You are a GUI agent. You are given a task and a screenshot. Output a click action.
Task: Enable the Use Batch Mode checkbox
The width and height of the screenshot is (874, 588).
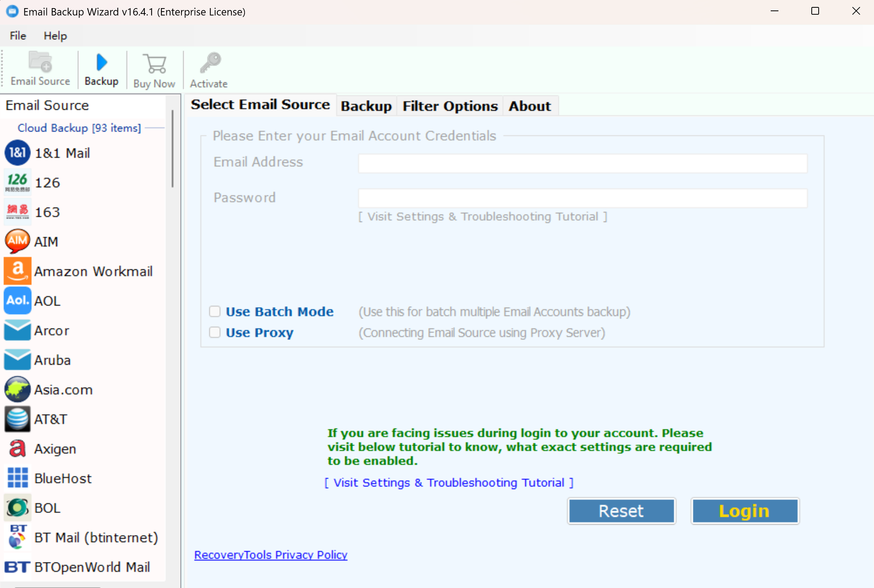[x=215, y=311]
